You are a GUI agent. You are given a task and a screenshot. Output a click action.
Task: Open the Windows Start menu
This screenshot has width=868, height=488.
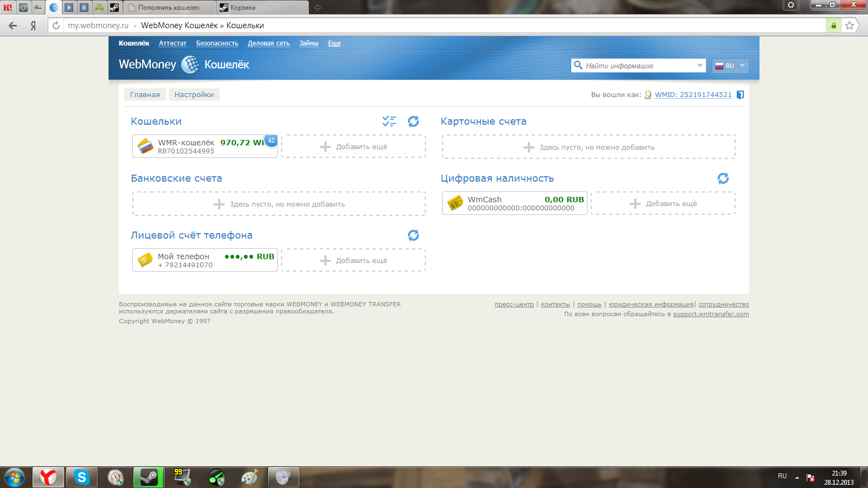point(15,477)
